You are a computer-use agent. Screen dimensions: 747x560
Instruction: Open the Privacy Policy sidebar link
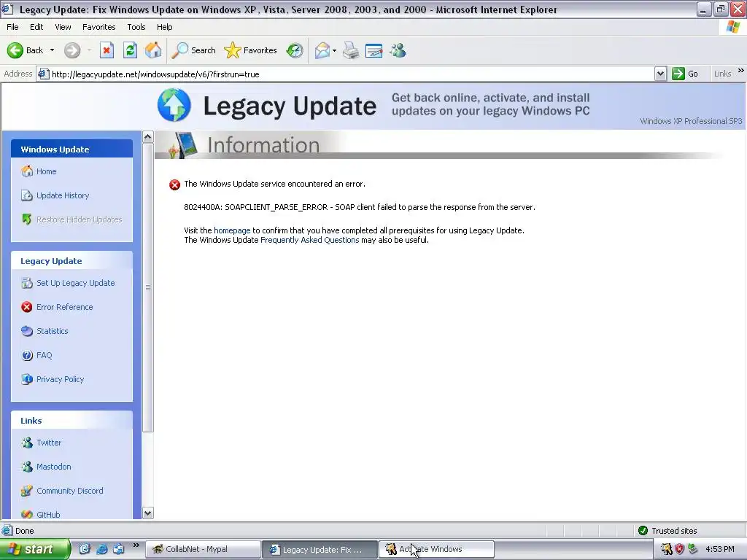pos(60,379)
